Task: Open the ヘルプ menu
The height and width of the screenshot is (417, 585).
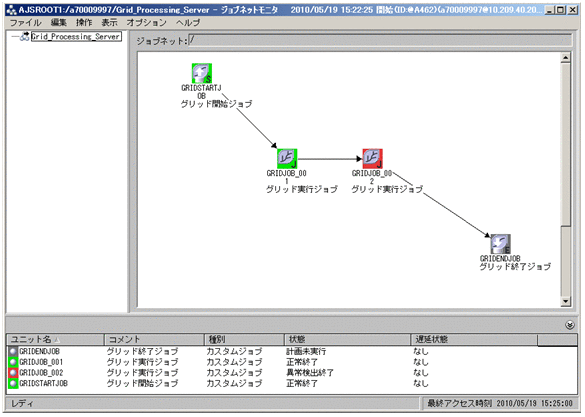Action: click(188, 23)
